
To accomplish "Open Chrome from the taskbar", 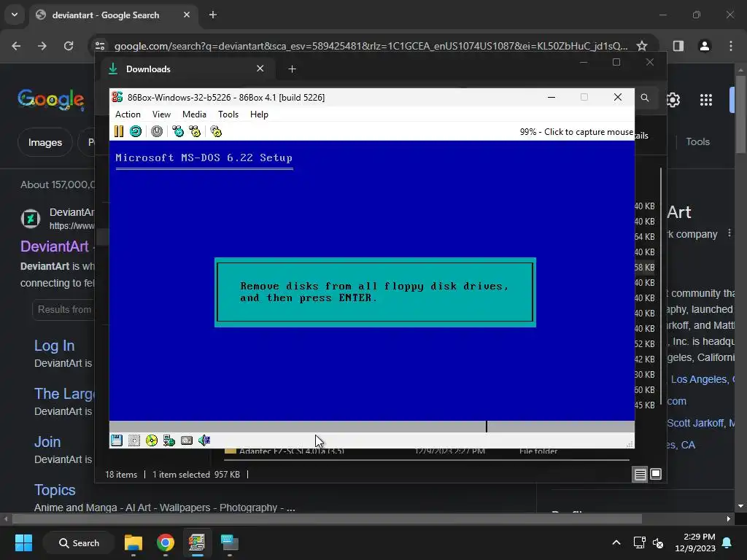I will 166,542.
